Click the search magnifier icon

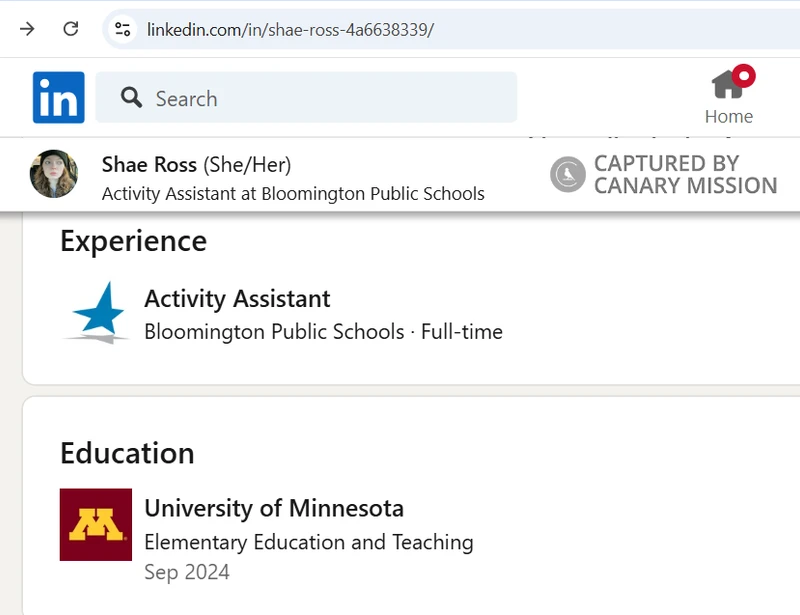click(131, 97)
